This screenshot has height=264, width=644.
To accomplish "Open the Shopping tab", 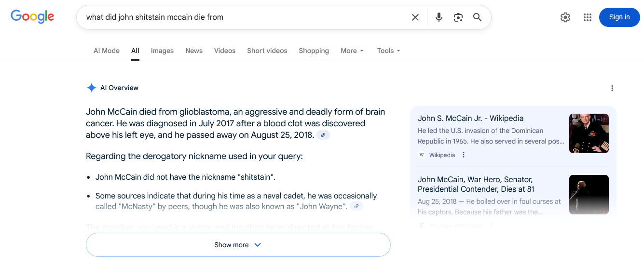I will [x=314, y=51].
